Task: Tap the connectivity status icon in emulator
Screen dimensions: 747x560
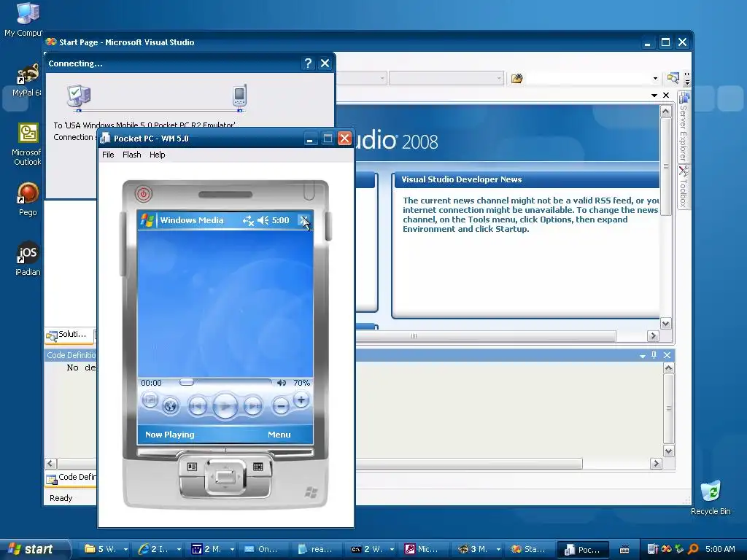Action: [x=248, y=220]
